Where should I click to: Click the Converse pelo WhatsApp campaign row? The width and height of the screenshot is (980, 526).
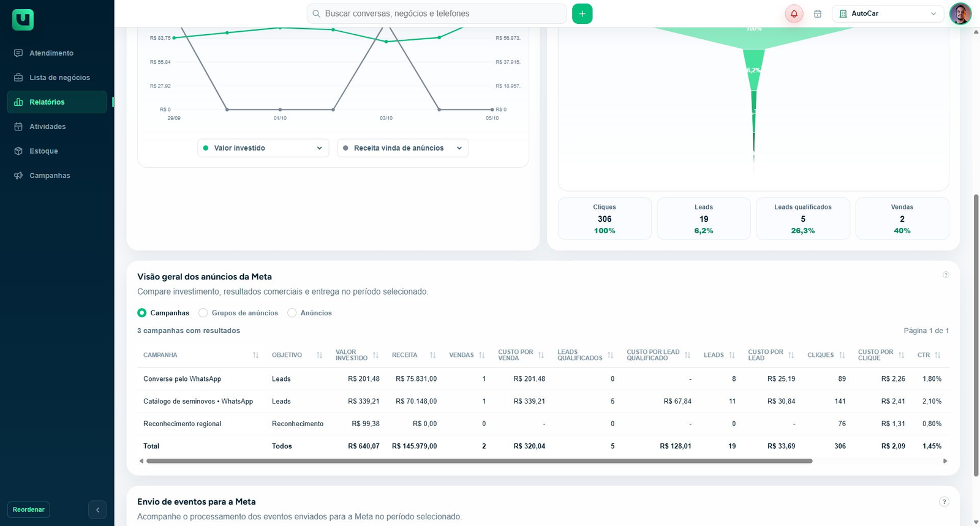(x=544, y=379)
